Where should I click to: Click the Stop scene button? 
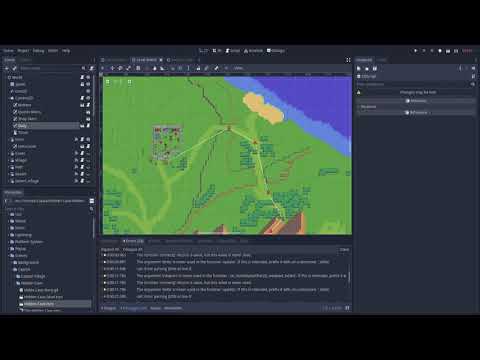pos(432,51)
